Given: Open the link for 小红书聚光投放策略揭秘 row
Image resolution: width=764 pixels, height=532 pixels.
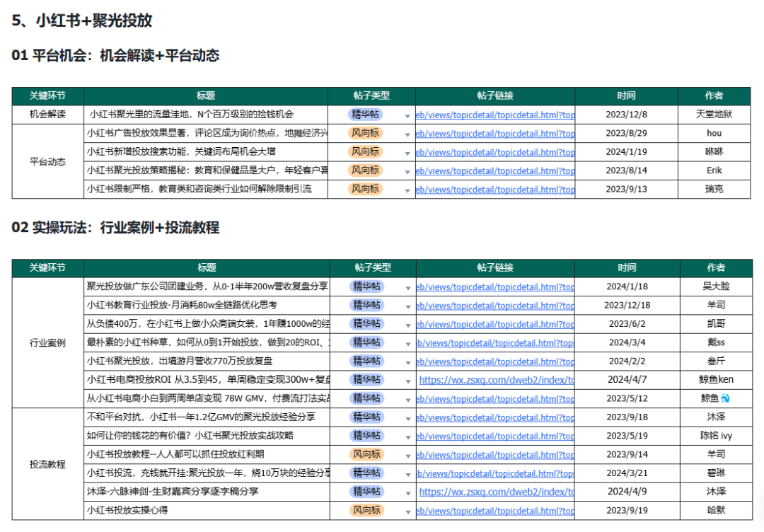Looking at the screenshot, I should 495,170.
